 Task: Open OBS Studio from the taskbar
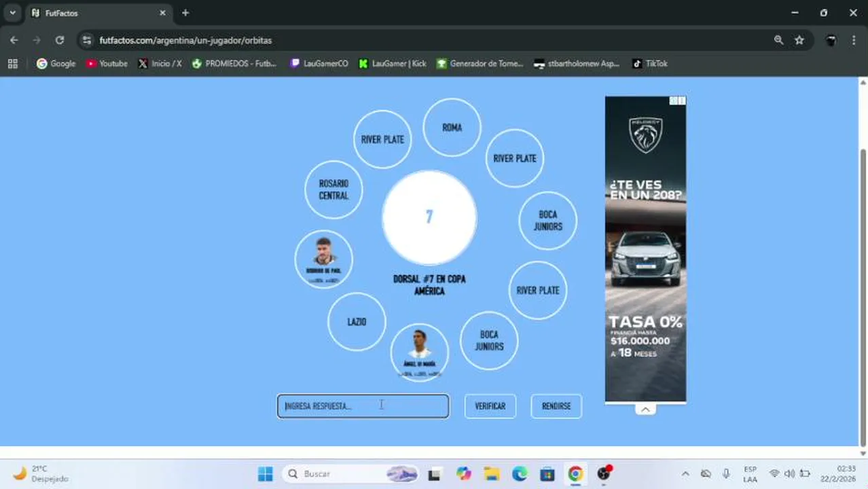[604, 473]
